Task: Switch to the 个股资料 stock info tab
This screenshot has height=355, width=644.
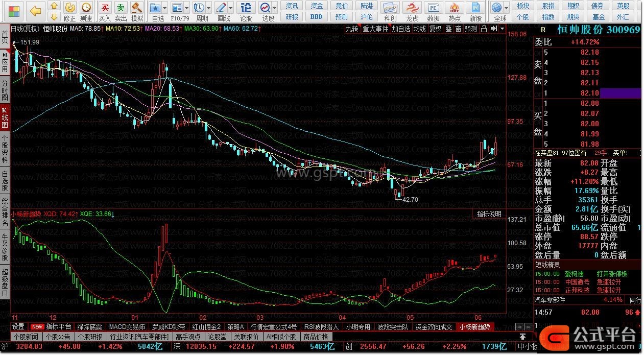Action: point(5,149)
